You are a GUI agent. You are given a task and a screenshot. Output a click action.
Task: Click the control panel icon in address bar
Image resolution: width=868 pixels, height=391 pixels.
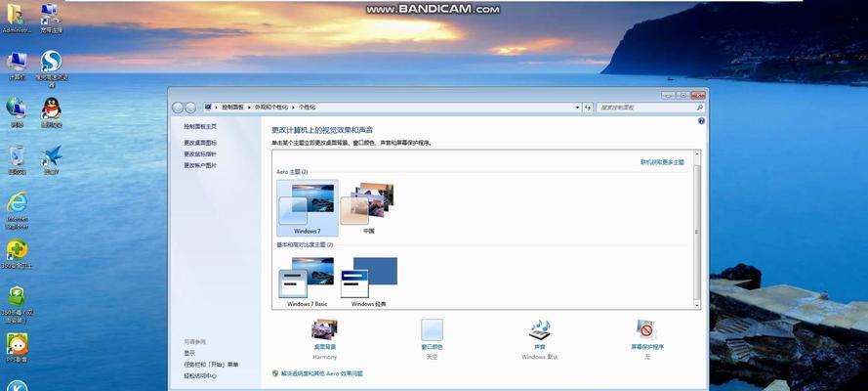[x=208, y=107]
